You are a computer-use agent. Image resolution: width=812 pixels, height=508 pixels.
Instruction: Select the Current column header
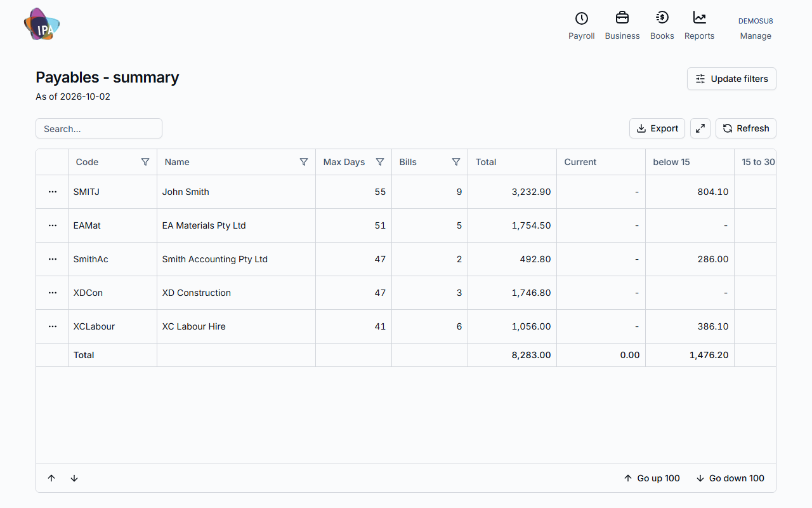coord(601,162)
